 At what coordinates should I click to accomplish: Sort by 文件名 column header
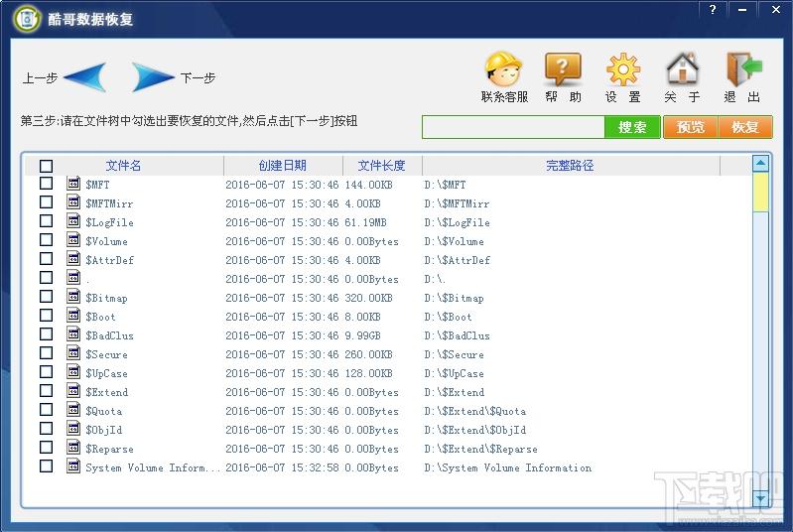pyautogui.click(x=123, y=166)
